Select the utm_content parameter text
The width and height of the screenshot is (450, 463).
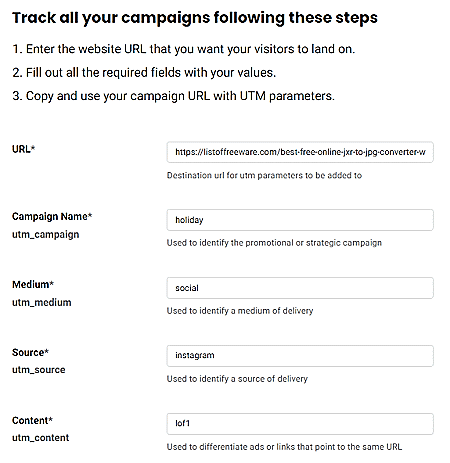coord(41,438)
